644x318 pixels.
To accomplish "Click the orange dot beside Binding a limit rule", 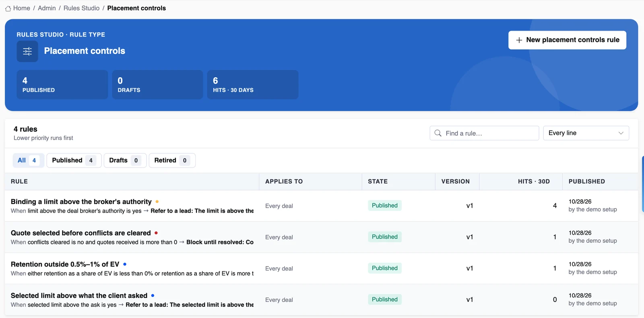I will pyautogui.click(x=157, y=202).
